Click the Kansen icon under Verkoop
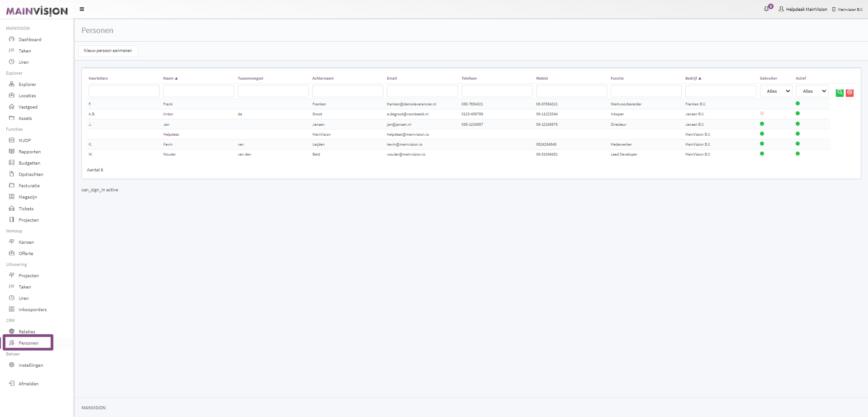Screen dimensions: 868x417 pyautogui.click(x=12, y=242)
